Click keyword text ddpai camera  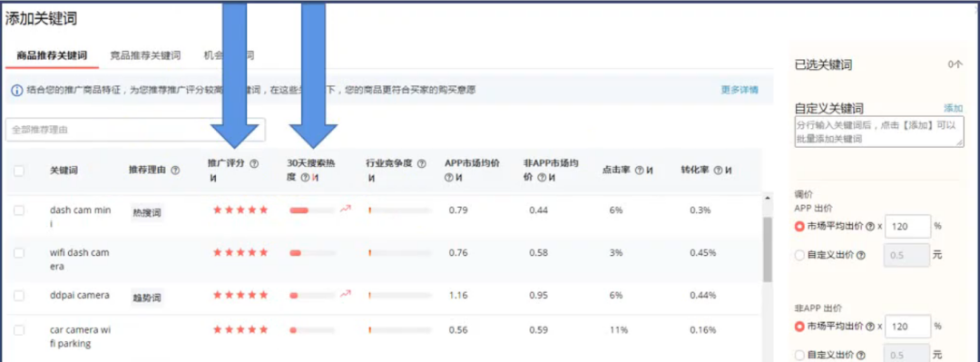tap(79, 295)
